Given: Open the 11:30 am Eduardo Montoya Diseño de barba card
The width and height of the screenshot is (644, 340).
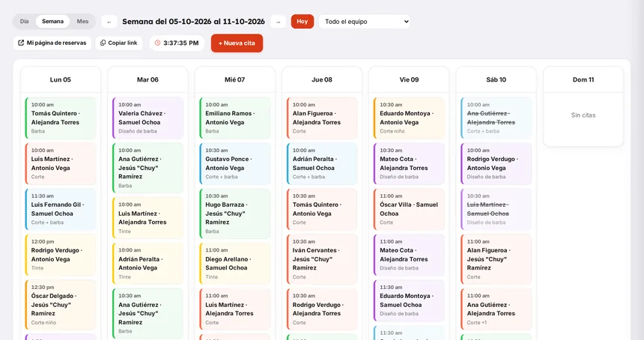Looking at the screenshot, I should [x=409, y=300].
